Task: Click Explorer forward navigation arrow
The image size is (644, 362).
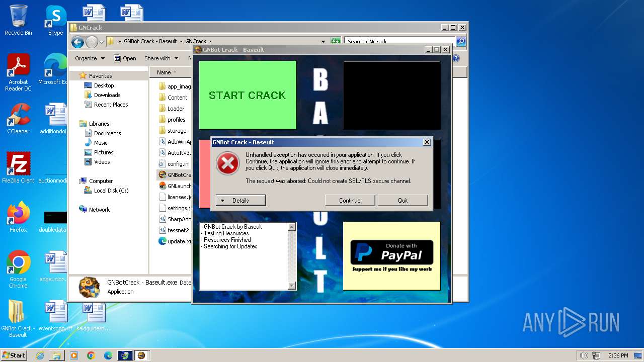Action: pos(91,42)
